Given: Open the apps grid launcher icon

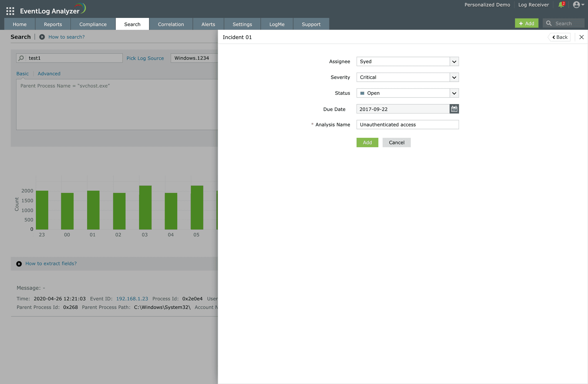Looking at the screenshot, I should (10, 11).
